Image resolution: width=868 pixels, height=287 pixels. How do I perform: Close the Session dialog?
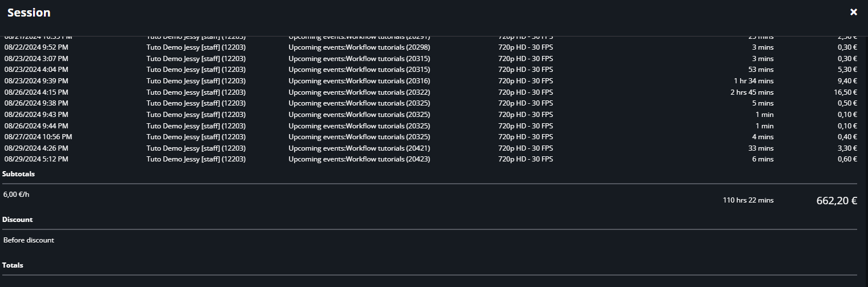(854, 12)
